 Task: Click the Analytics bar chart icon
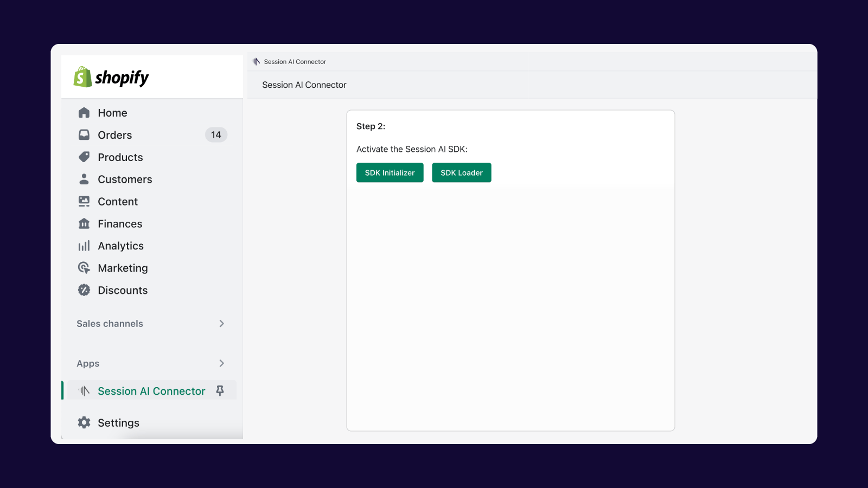click(84, 246)
